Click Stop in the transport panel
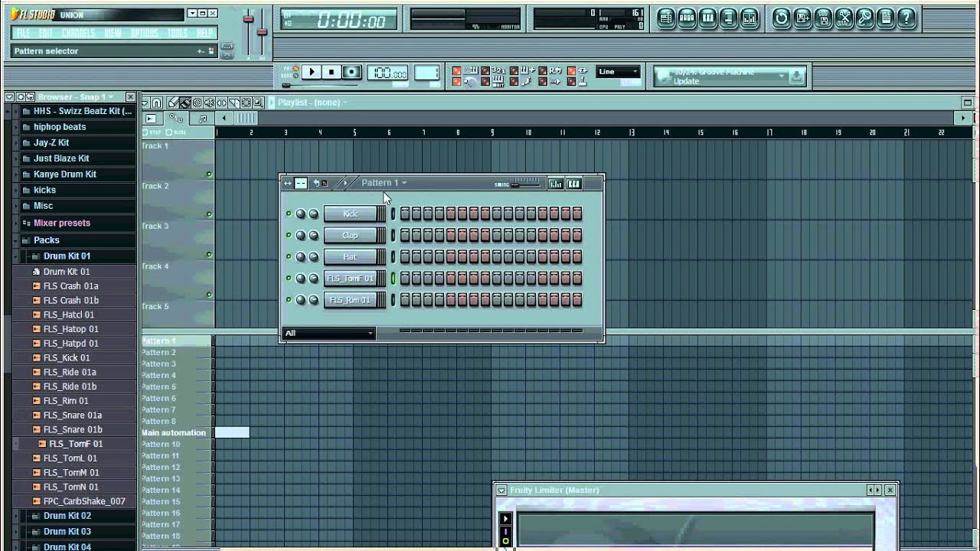 331,72
